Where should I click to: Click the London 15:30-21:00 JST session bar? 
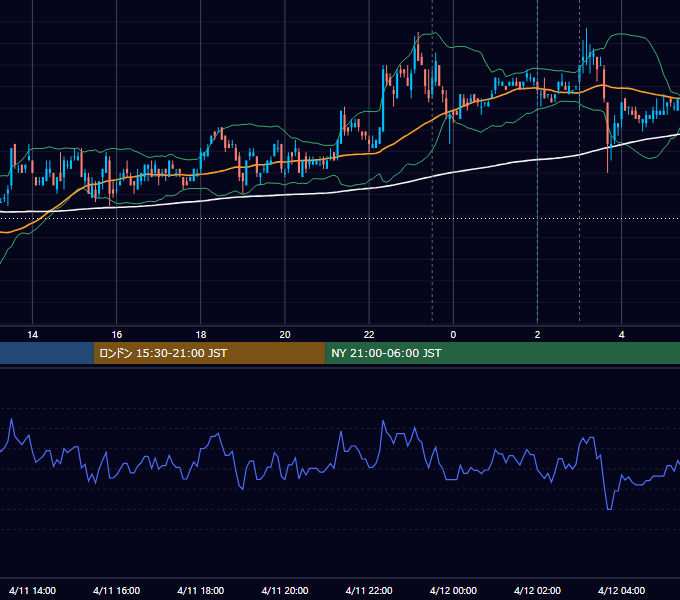click(x=209, y=353)
